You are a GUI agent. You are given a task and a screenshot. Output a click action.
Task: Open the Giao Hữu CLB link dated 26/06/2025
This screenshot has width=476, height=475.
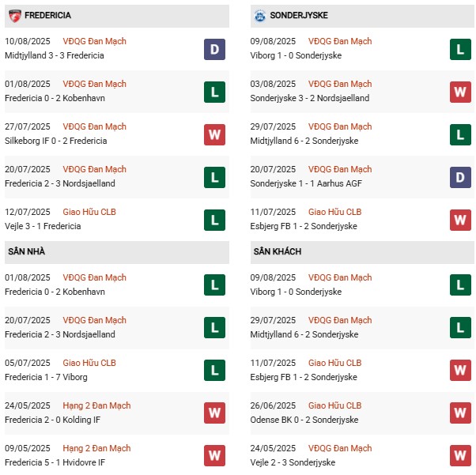point(334,405)
